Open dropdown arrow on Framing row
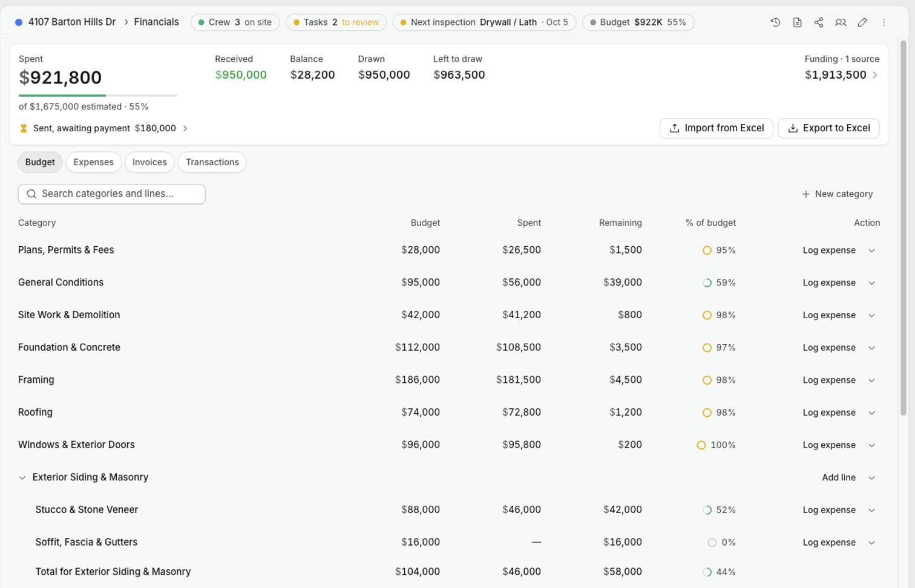This screenshot has width=915, height=588. (x=872, y=381)
